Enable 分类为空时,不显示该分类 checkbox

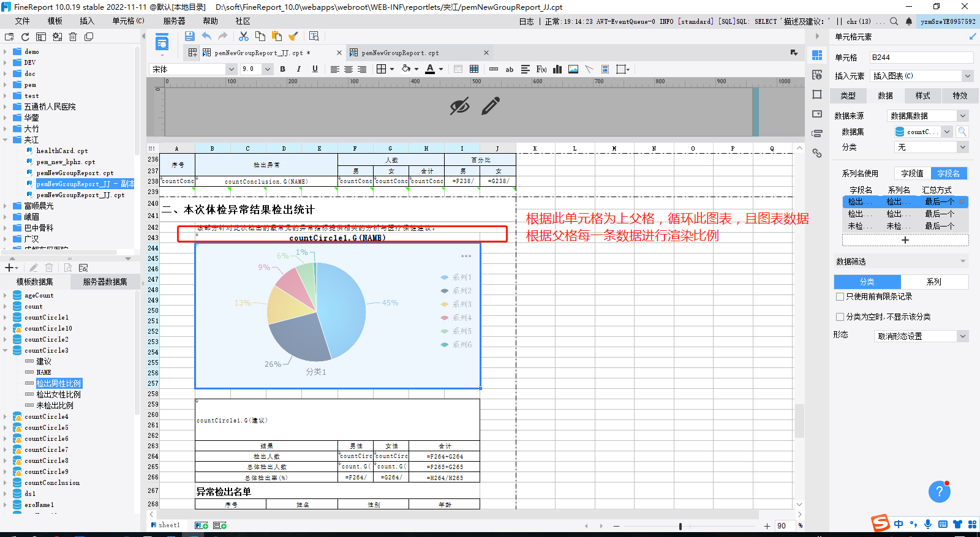[x=840, y=317]
